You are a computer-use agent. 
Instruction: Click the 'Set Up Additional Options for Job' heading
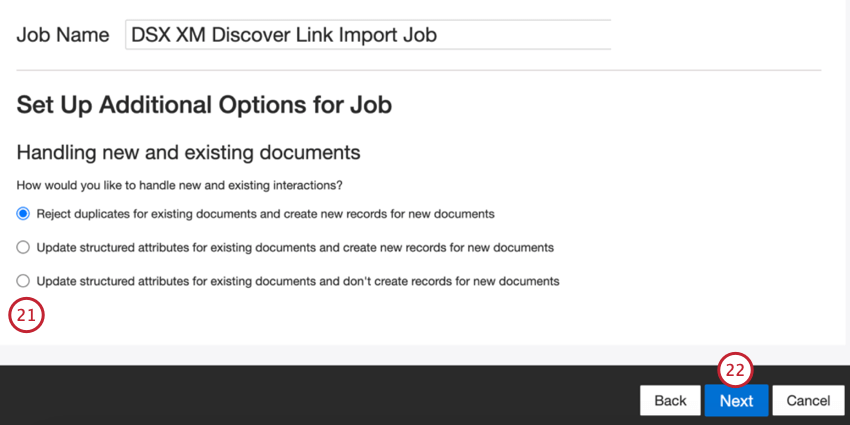[204, 105]
